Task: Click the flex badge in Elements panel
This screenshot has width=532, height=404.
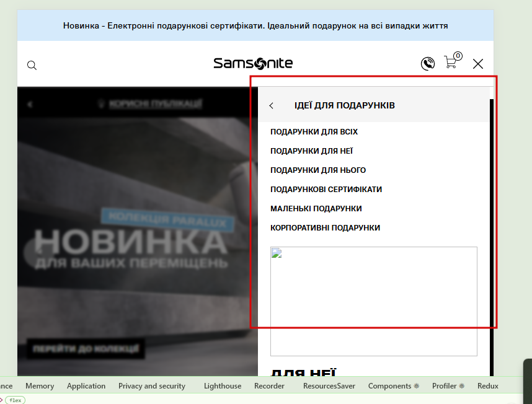Action: pos(16,400)
